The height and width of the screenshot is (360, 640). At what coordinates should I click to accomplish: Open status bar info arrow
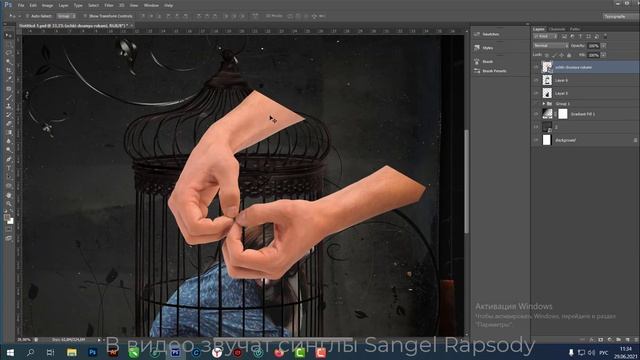point(99,340)
